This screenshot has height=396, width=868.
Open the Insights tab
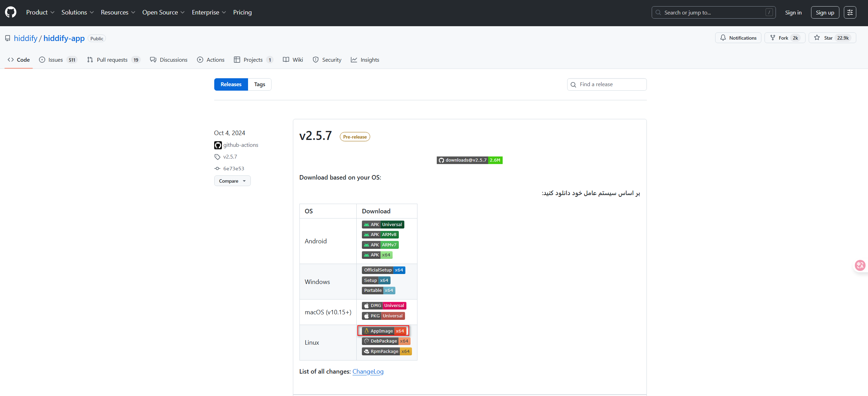click(x=365, y=60)
